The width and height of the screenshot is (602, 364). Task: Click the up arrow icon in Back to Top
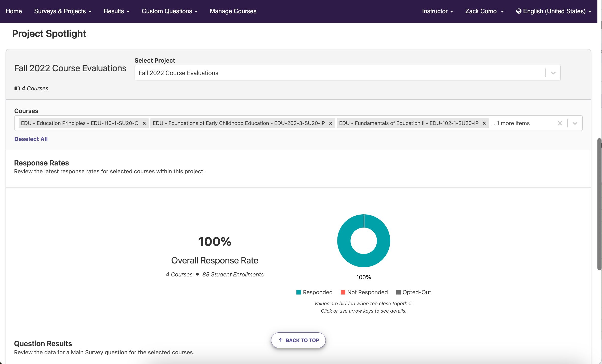click(x=281, y=340)
